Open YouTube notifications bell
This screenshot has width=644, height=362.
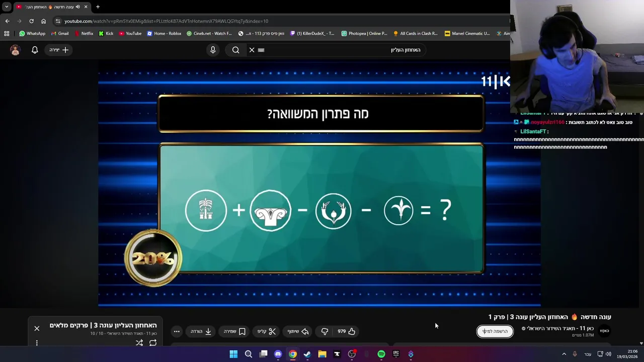pyautogui.click(x=35, y=50)
